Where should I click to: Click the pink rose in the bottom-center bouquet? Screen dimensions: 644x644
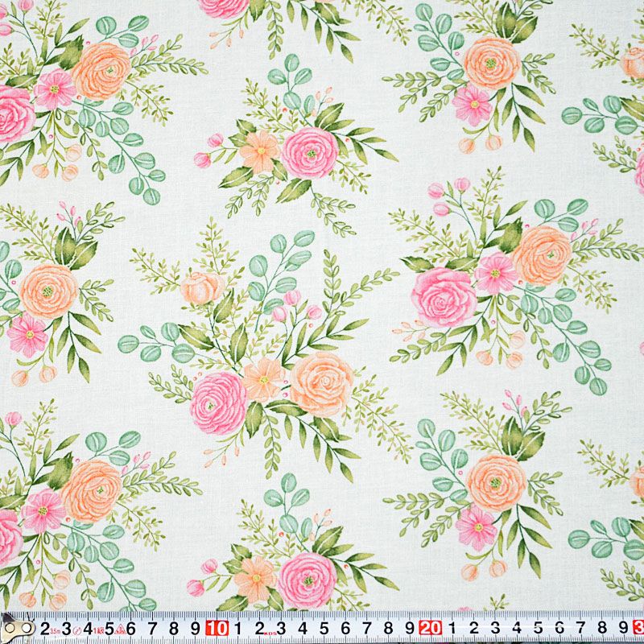pos(307,579)
